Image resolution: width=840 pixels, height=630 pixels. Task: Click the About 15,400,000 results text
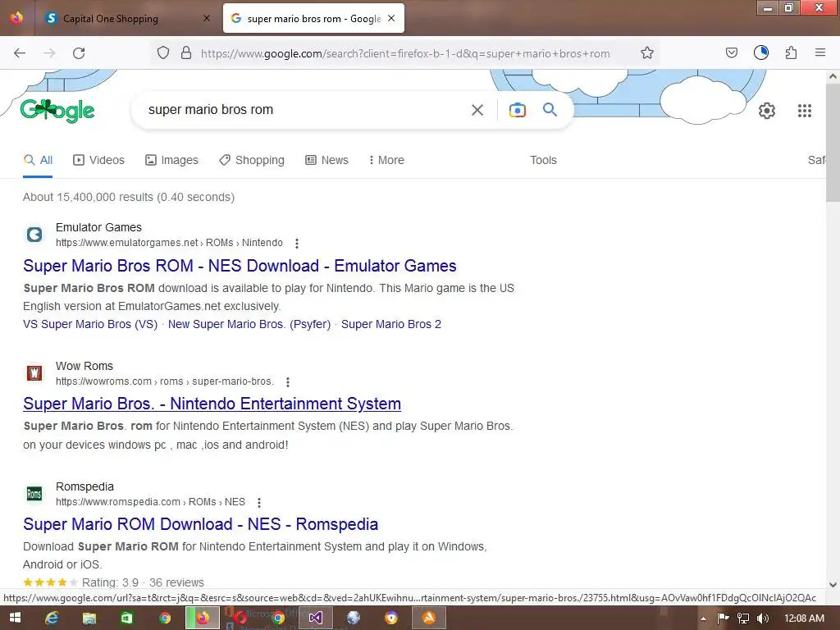pos(129,197)
